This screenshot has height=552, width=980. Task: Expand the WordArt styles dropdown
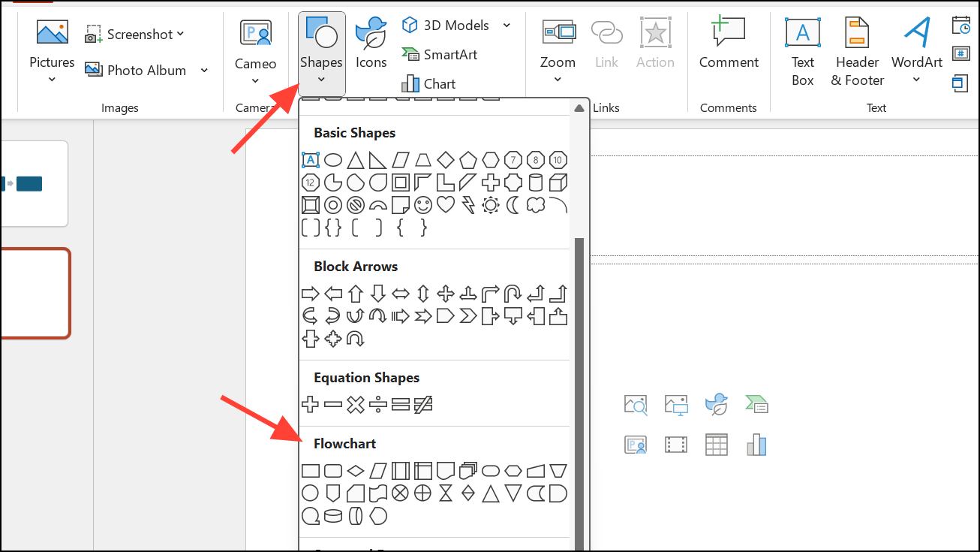coord(916,80)
